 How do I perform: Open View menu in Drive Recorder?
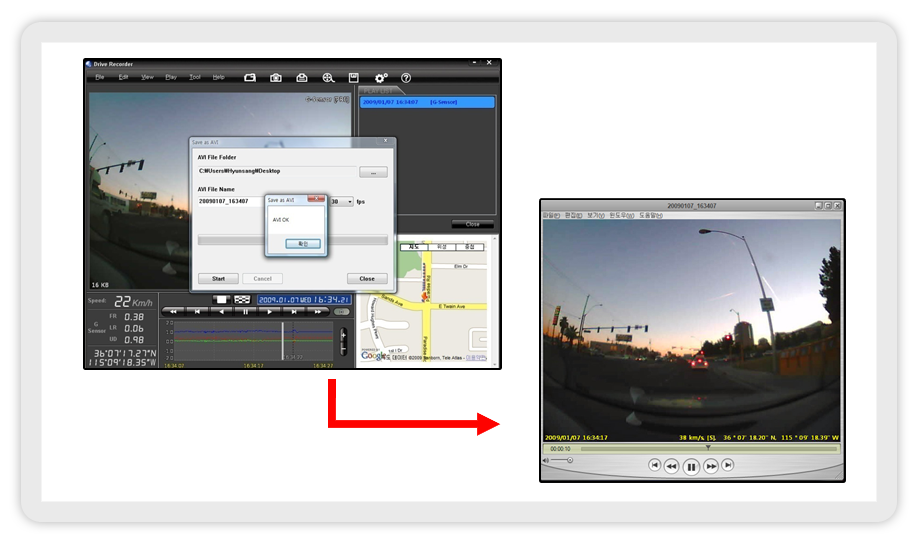pos(147,77)
